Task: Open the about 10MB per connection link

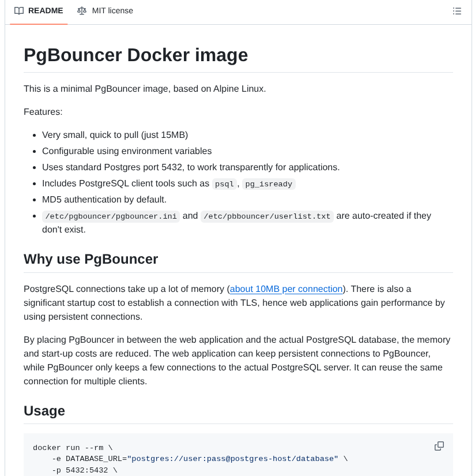Action: click(x=286, y=288)
